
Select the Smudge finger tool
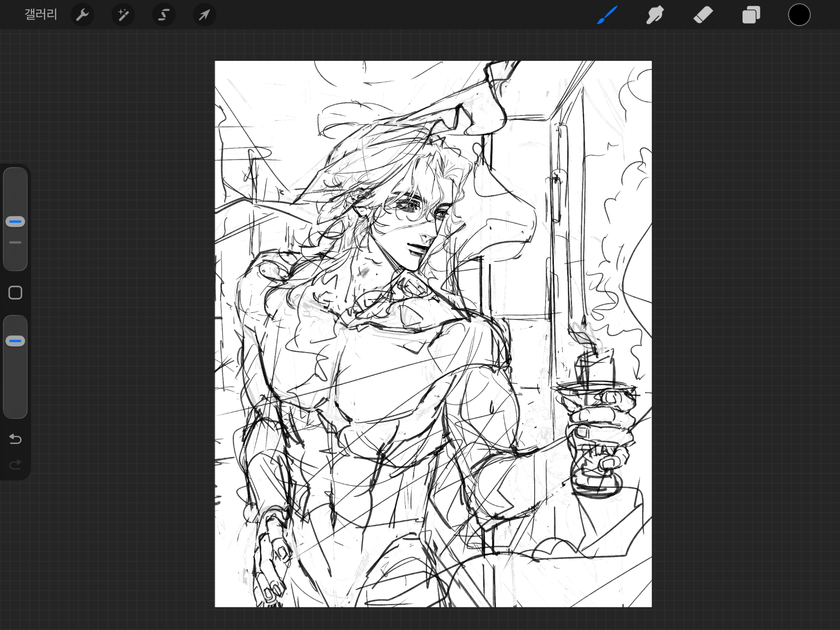[x=655, y=15]
